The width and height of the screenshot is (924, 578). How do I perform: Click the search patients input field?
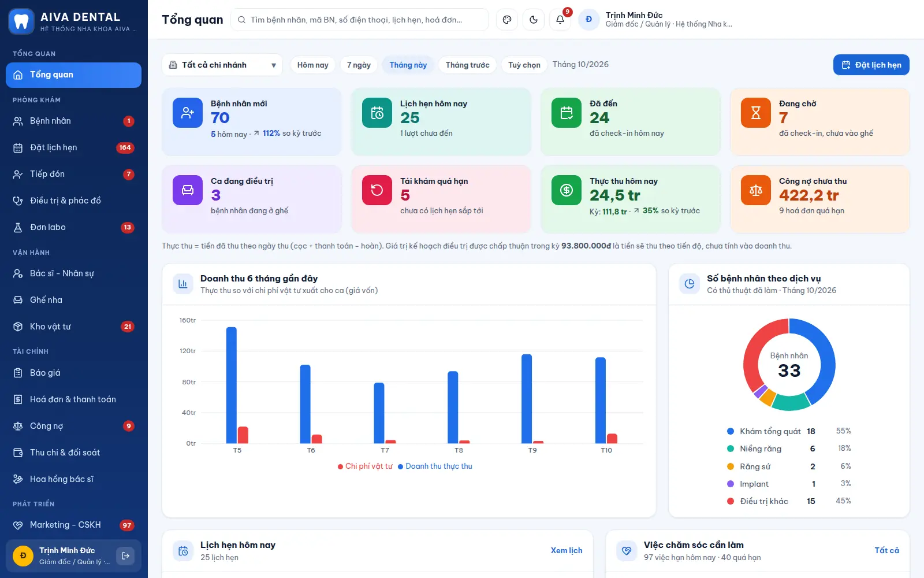(360, 20)
